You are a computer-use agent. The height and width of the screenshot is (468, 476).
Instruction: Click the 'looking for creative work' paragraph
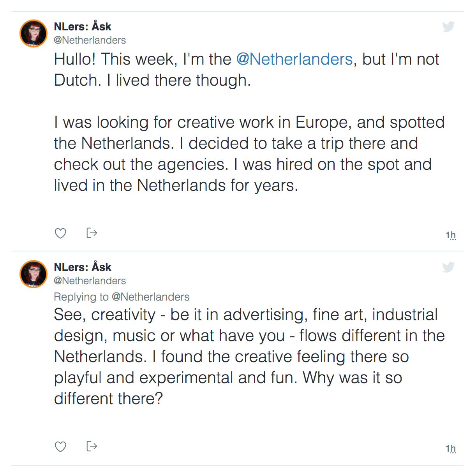(x=242, y=154)
